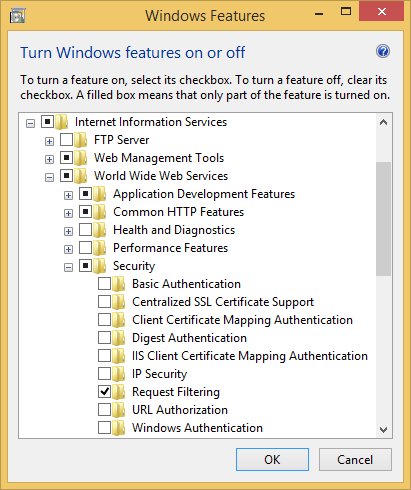Click the scrollbar up arrow

(383, 122)
